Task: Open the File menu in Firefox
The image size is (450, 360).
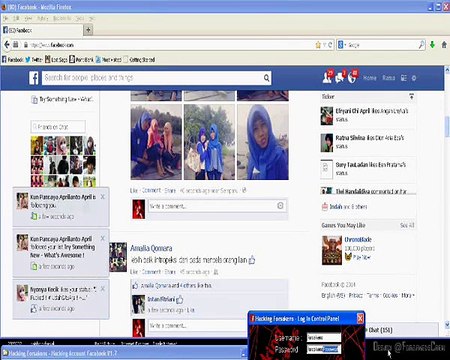Action: pyautogui.click(x=5, y=18)
